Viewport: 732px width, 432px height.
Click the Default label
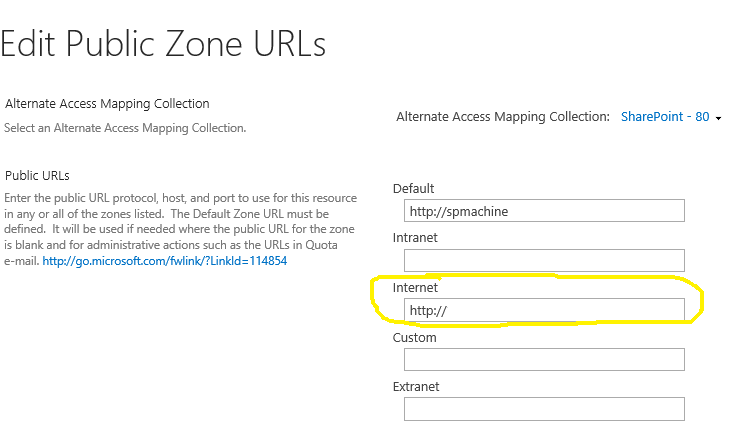click(x=414, y=189)
